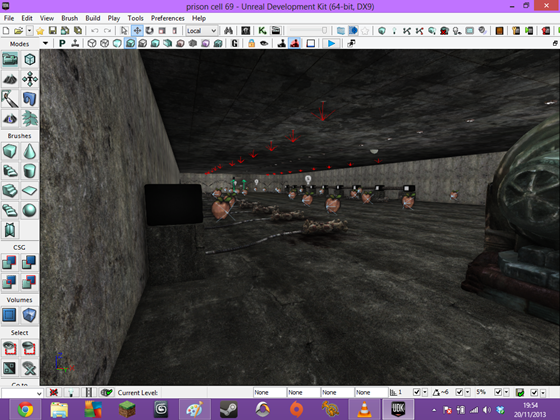Toggle drag grid snapping checkbox
560x420 pixels.
tap(416, 392)
